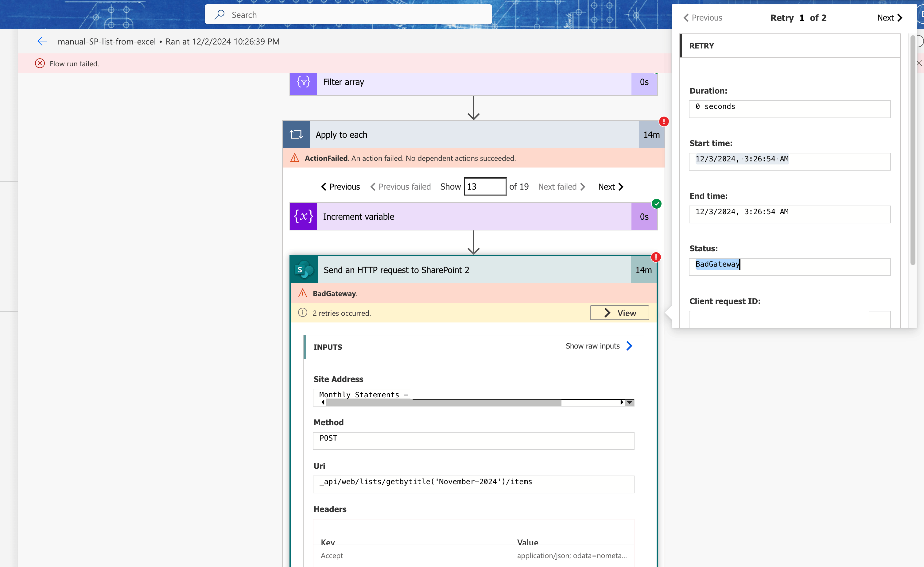The width and height of the screenshot is (924, 567).
Task: Go to the Next loop iteration
Action: point(610,187)
